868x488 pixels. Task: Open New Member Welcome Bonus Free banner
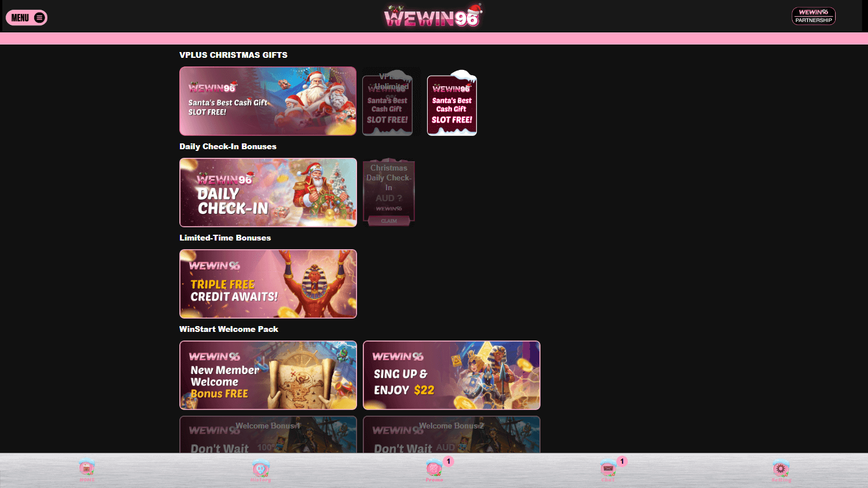click(x=267, y=375)
